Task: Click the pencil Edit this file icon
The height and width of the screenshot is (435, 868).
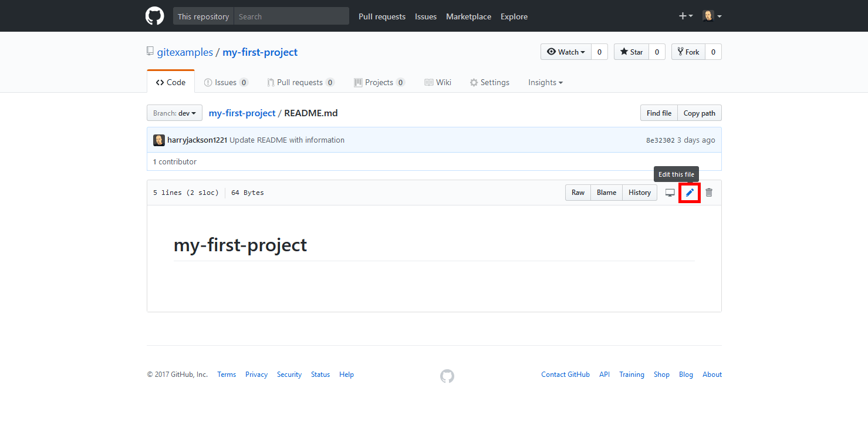Action: [690, 193]
